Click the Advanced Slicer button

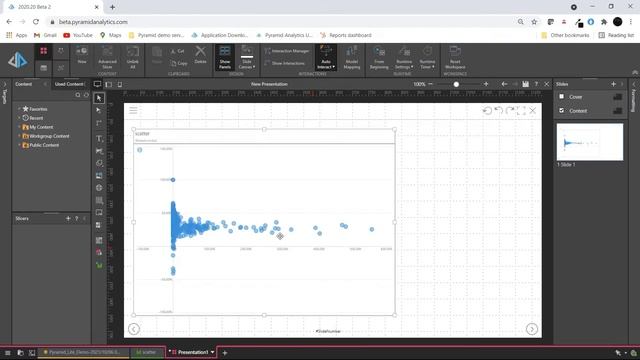(x=107, y=57)
